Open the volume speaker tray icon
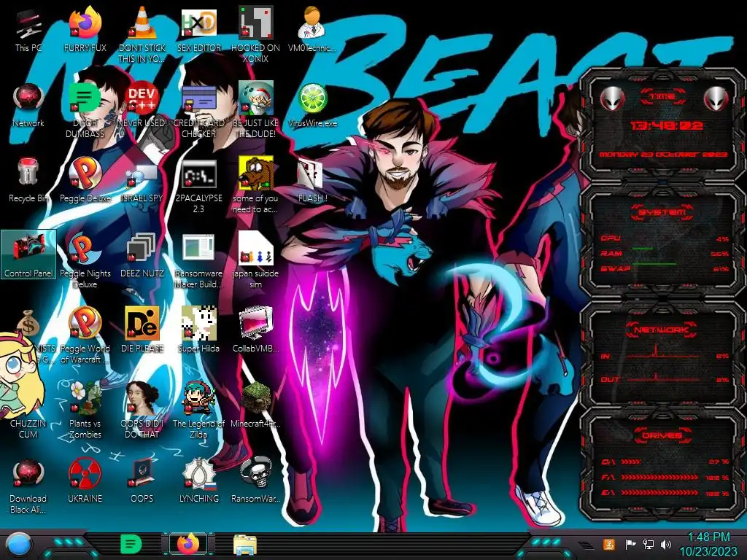 pyautogui.click(x=666, y=544)
